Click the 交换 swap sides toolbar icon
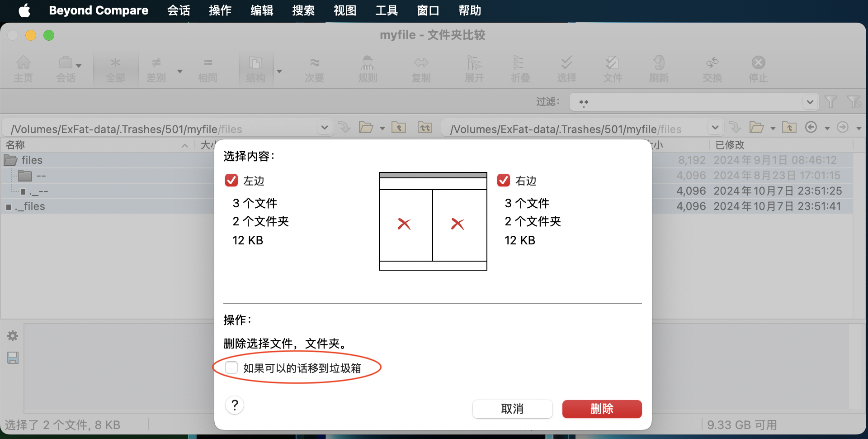This screenshot has height=439, width=868. (712, 69)
